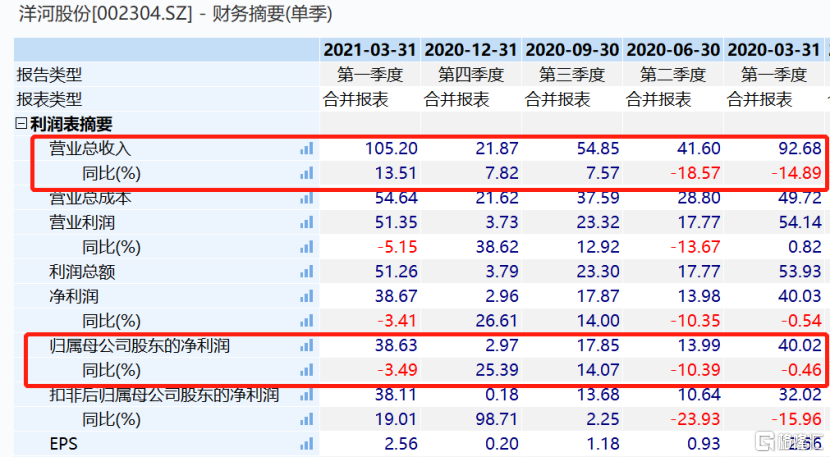
Task: Select the 2020-09-30 column header
Action: point(572,50)
